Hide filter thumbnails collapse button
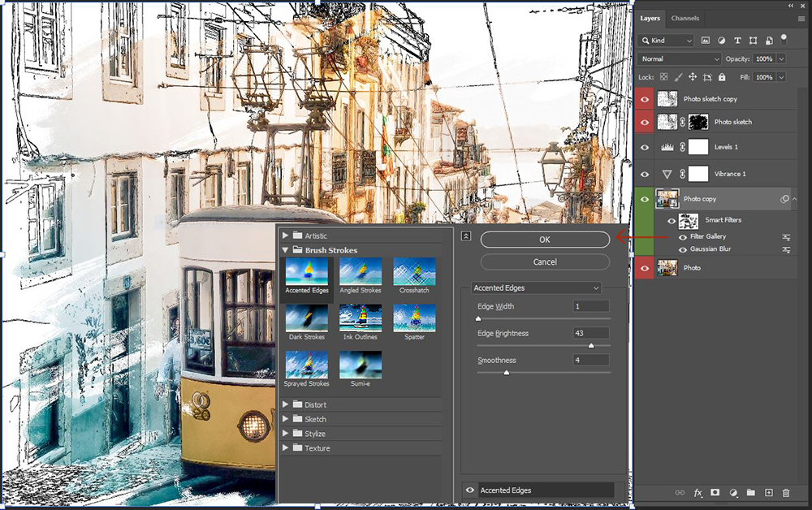 coord(465,236)
